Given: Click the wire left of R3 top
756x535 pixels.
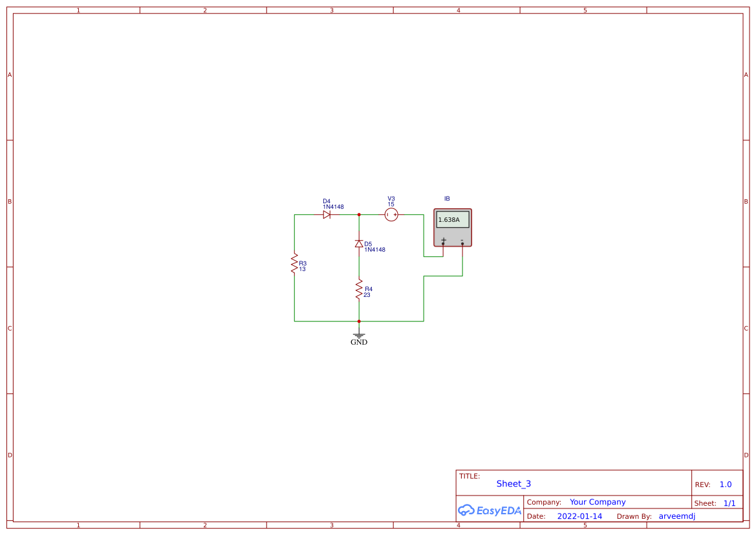Looking at the screenshot, I should pos(295,234).
